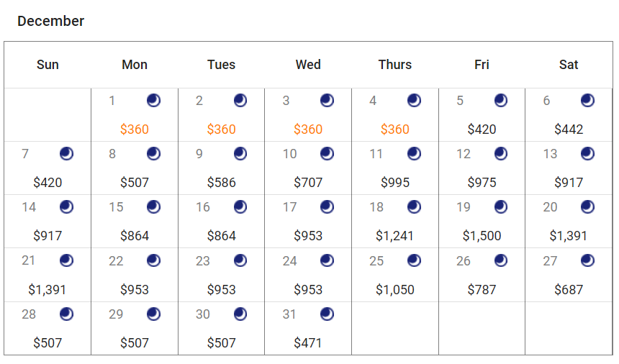The width and height of the screenshot is (619, 364).
Task: Choose the $1,500 rate on December 19
Action: coord(482,236)
